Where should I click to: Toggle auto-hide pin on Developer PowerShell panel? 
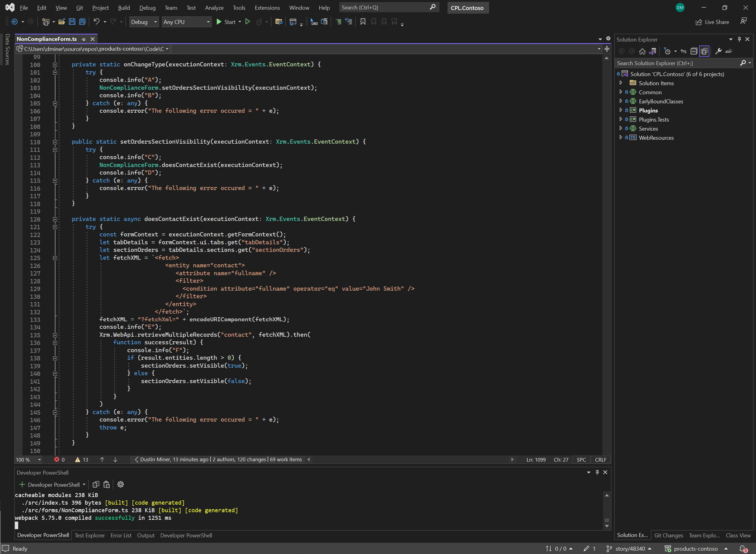pyautogui.click(x=597, y=472)
